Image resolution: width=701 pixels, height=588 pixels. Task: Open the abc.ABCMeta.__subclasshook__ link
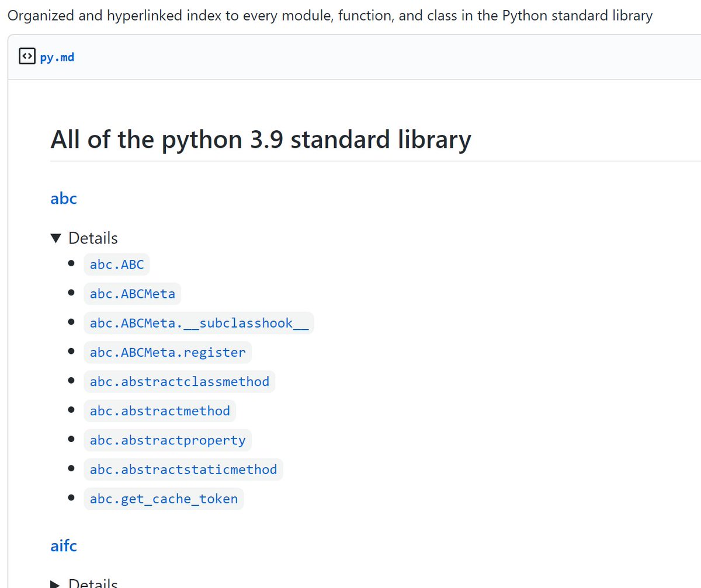pyautogui.click(x=199, y=323)
